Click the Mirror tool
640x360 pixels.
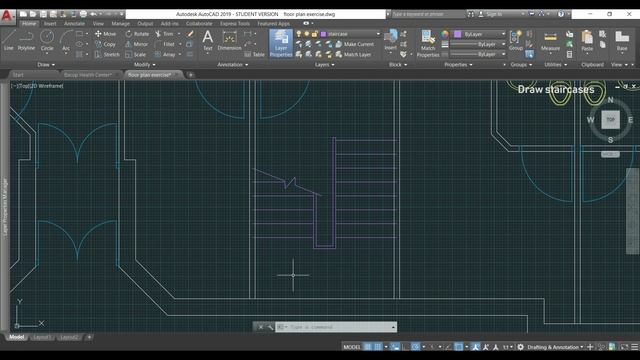pyautogui.click(x=137, y=44)
